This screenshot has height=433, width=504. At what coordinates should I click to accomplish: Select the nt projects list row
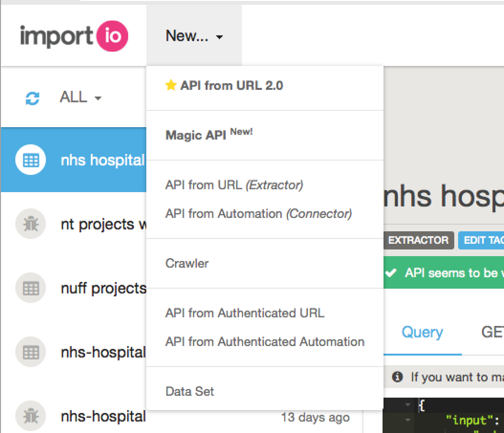(74, 224)
